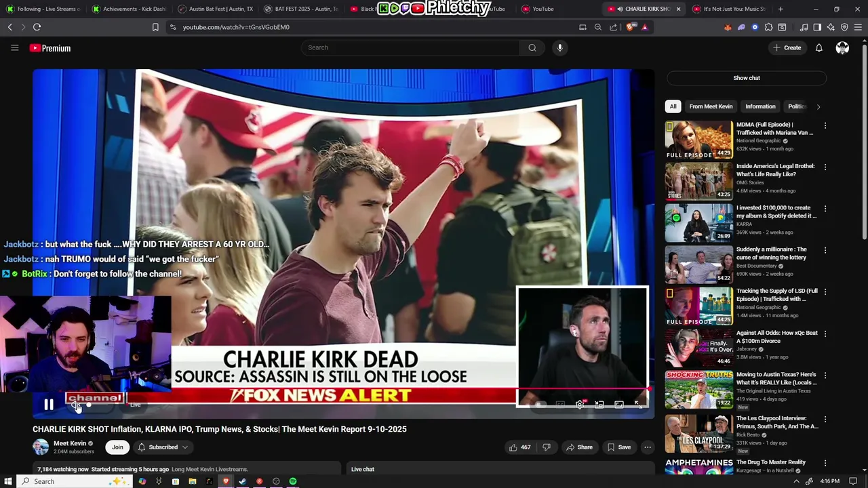Screen dimensions: 868x488
Task: Open the Brave Rewards triangle icon
Action: pyautogui.click(x=644, y=27)
